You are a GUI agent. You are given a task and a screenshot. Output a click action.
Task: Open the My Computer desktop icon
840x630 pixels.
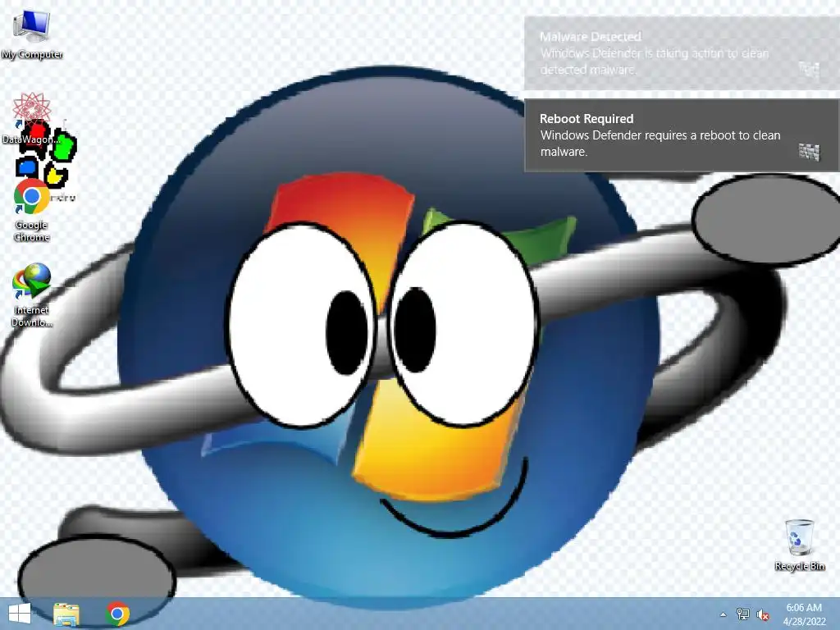(32, 33)
